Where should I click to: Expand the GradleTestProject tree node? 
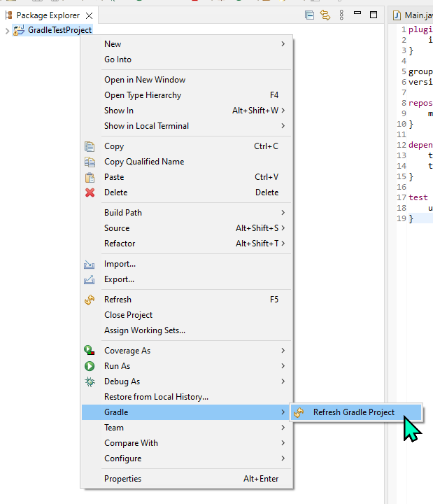[7, 31]
